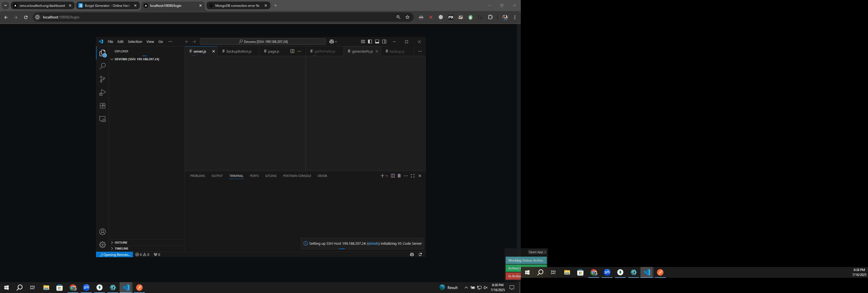This screenshot has height=293, width=868.
Task: Open more actions for left editor group
Action: pos(299,51)
